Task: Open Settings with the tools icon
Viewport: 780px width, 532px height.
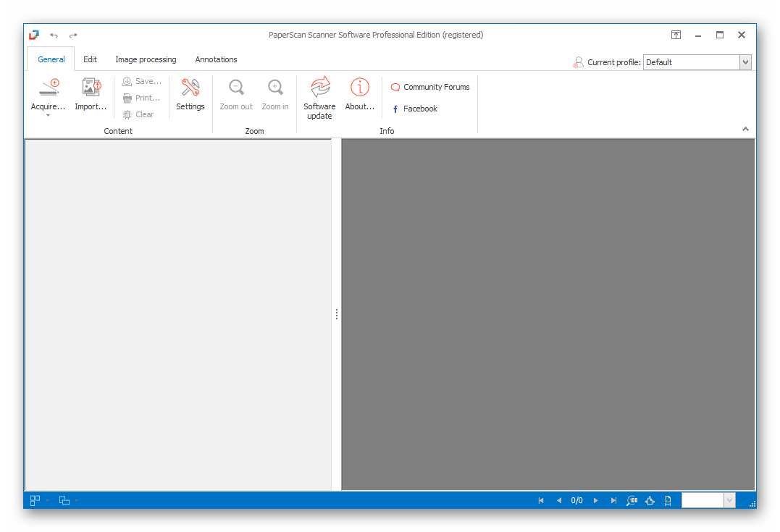Action: [x=190, y=88]
